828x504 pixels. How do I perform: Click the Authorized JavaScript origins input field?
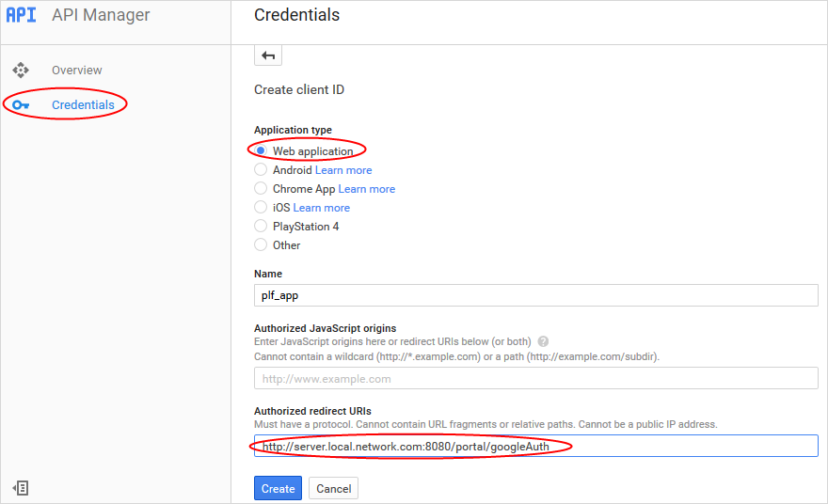[x=536, y=378]
